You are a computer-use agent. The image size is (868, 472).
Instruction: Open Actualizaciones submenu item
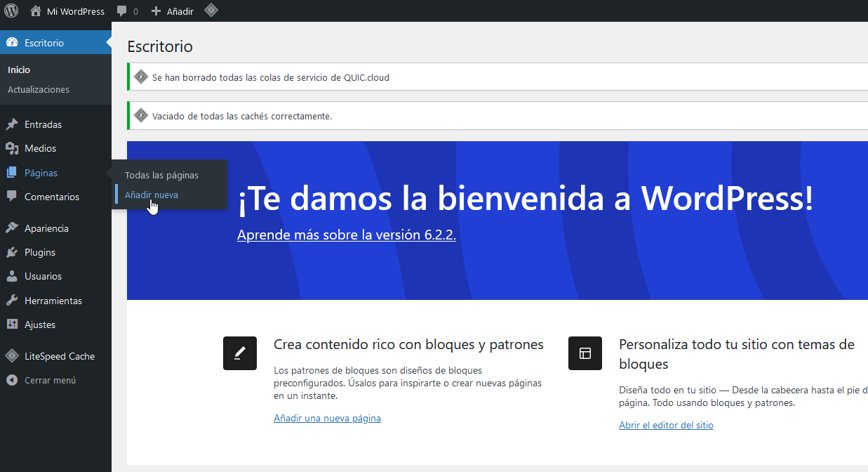tap(39, 89)
